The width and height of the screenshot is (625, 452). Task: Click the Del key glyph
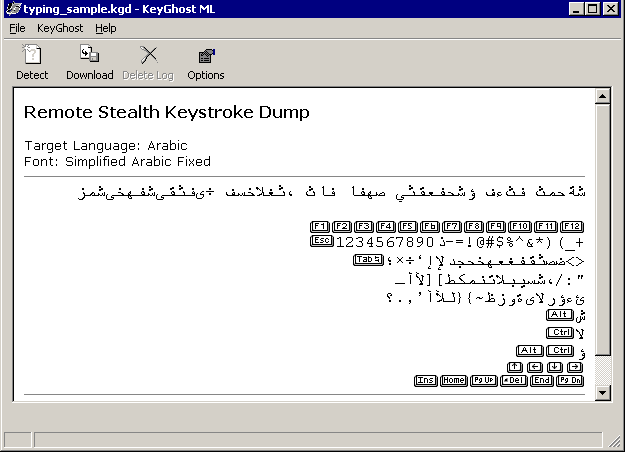point(514,381)
